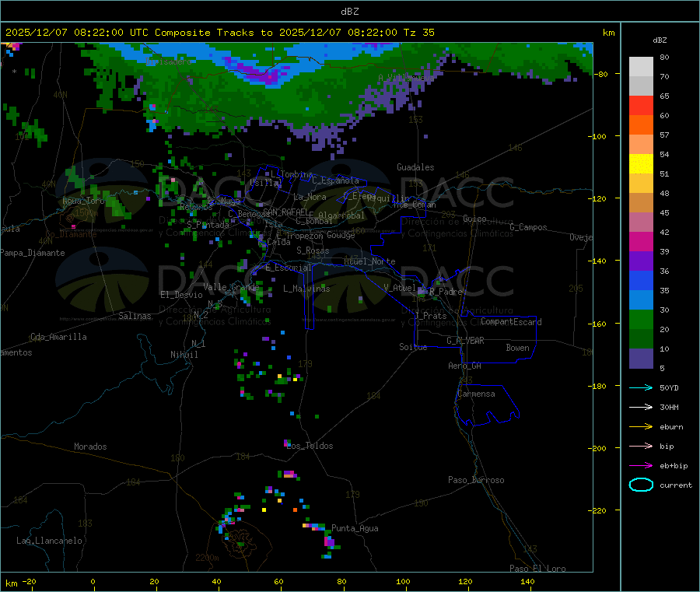Click the CompantEscard label on map
The image size is (700, 592).
(x=511, y=321)
